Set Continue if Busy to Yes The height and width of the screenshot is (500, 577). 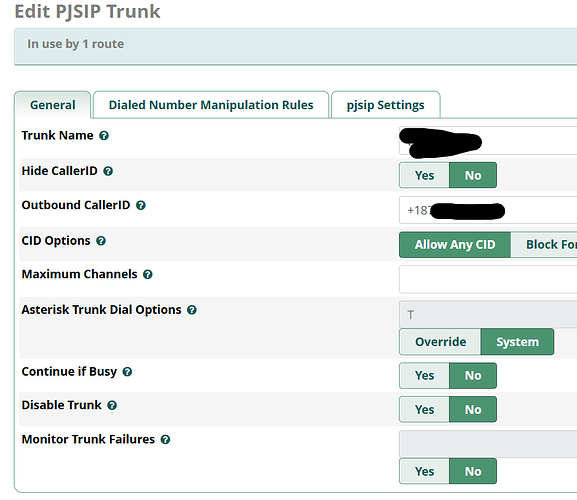[424, 376]
